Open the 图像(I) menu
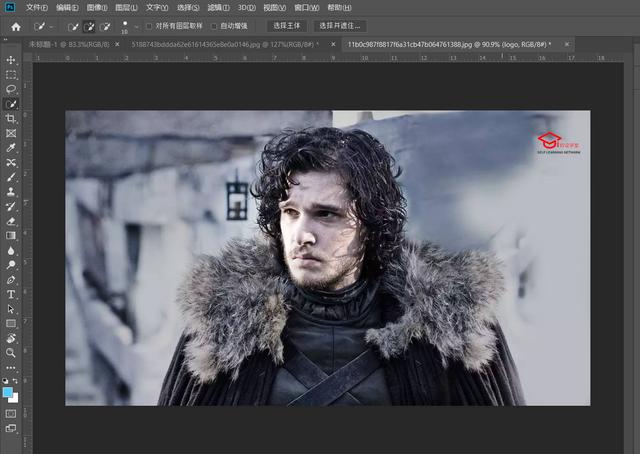The height and width of the screenshot is (454, 640). pos(97,7)
